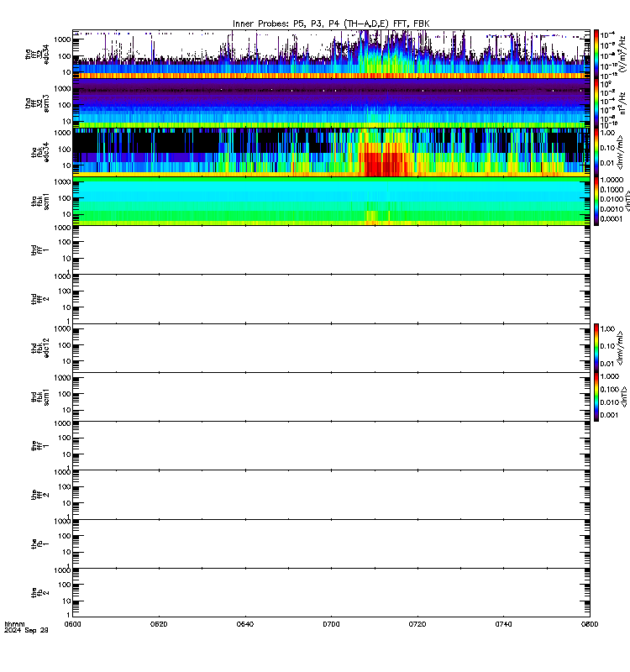Click inside the tha fff 32 edc34 spectrogram
The height and width of the screenshot is (672, 630).
point(331,54)
